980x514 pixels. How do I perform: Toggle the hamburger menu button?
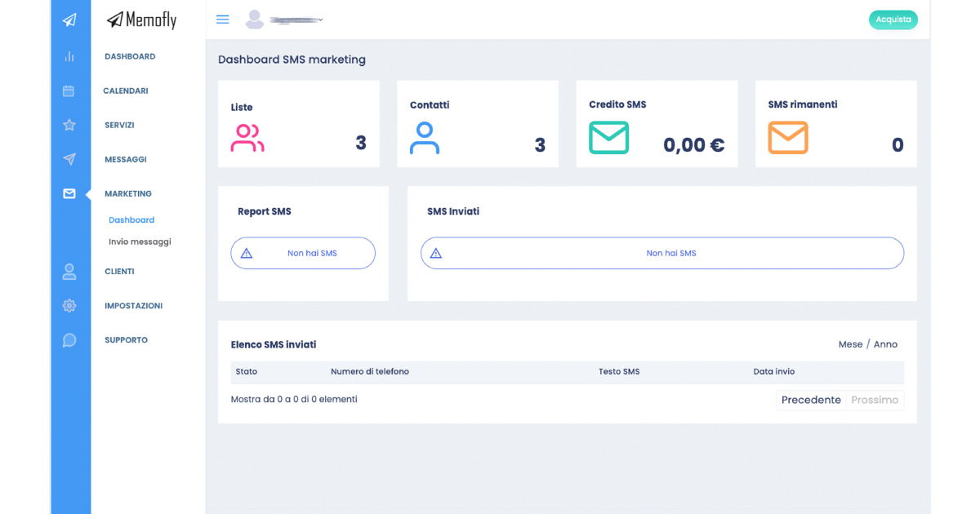point(222,20)
